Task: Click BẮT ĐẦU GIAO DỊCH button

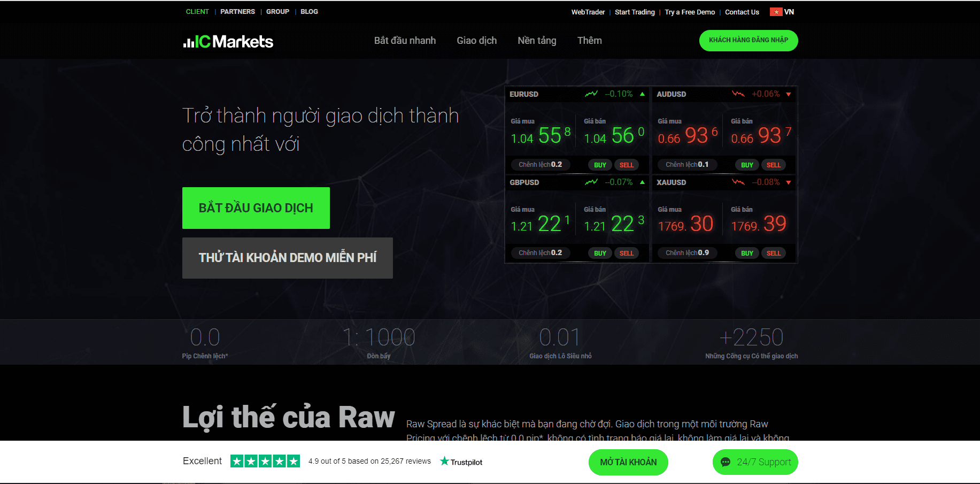Action: (x=256, y=208)
